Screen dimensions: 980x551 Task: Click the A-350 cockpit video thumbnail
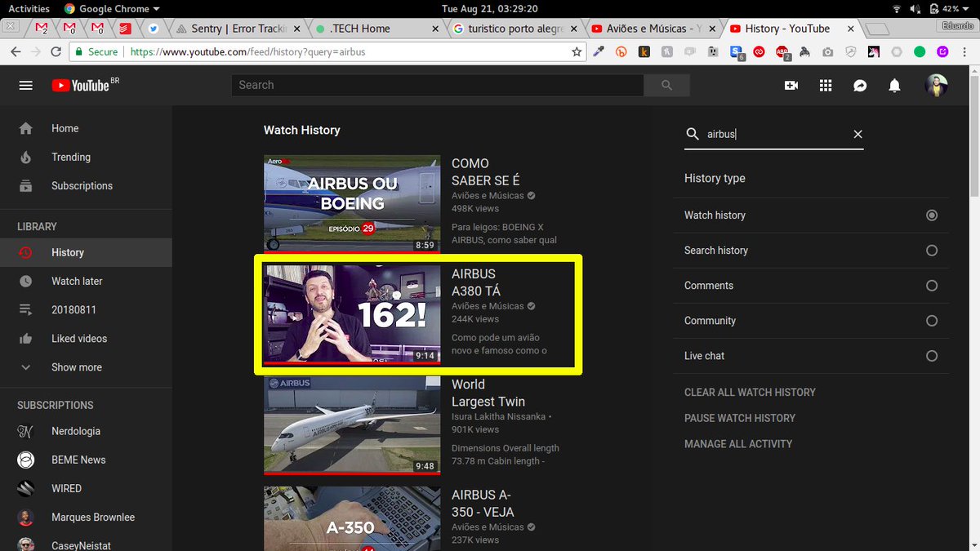pyautogui.click(x=352, y=518)
